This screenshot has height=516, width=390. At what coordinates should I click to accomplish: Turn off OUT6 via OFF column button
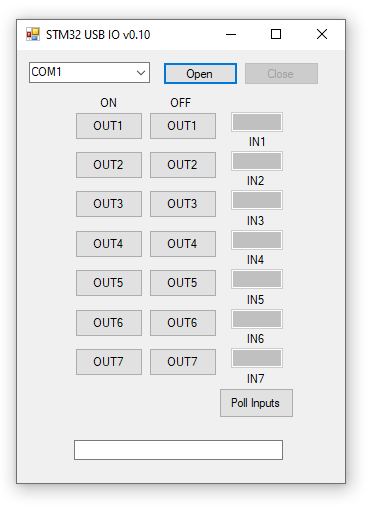tap(183, 323)
